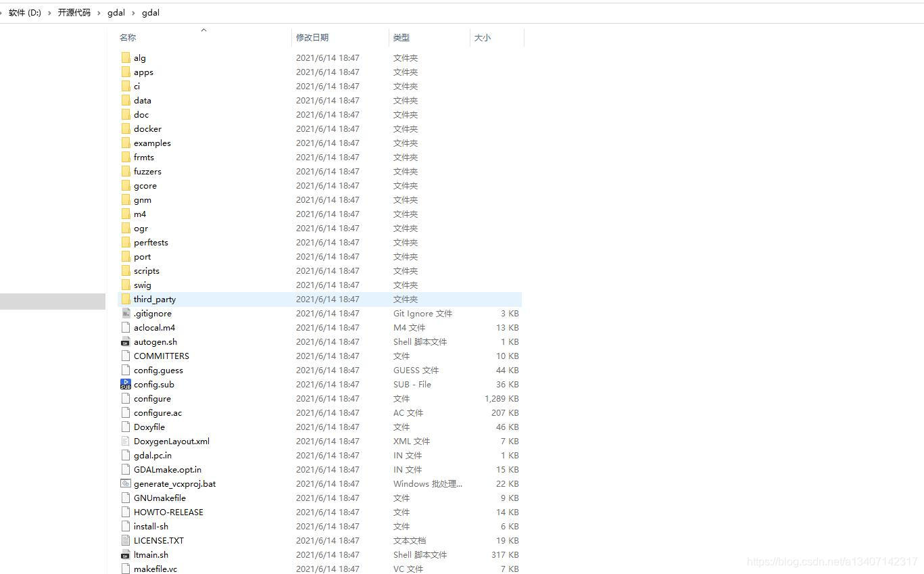This screenshot has height=574, width=924.
Task: Select the scripts folder icon
Action: [x=125, y=271]
